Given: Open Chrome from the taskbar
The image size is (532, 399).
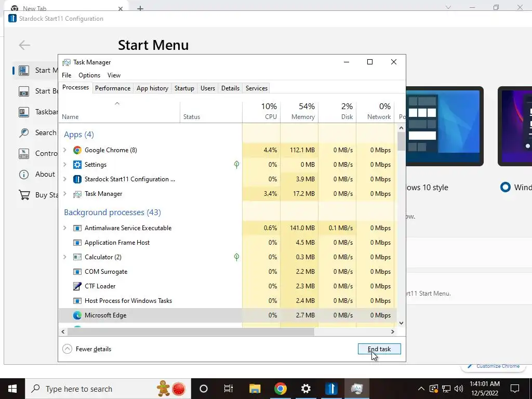Looking at the screenshot, I should click(x=280, y=389).
